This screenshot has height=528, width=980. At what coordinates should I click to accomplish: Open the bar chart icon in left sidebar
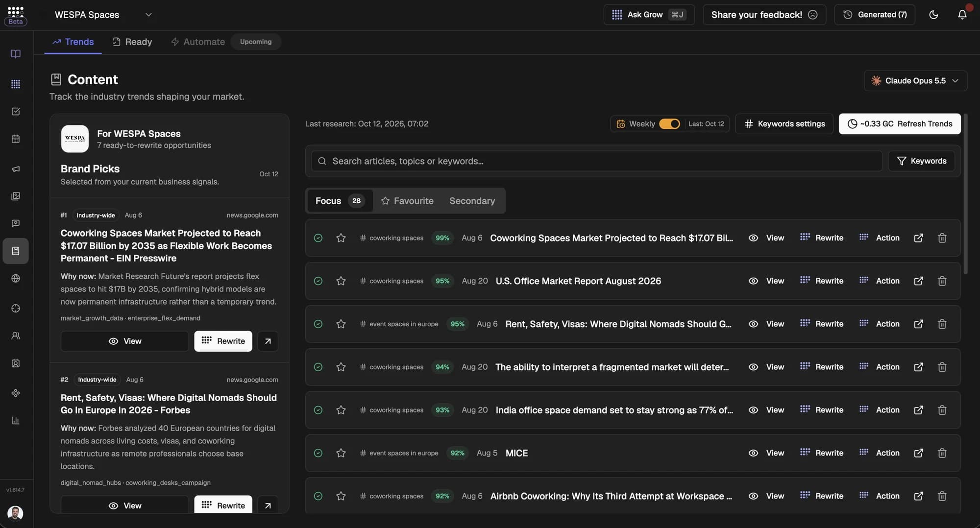(x=16, y=420)
